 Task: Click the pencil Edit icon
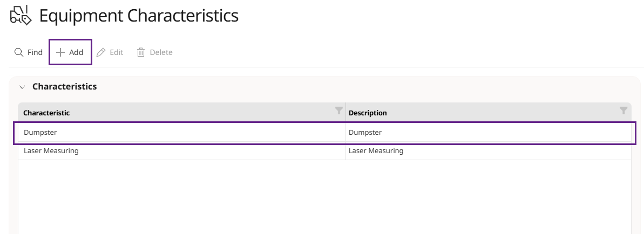click(x=101, y=52)
